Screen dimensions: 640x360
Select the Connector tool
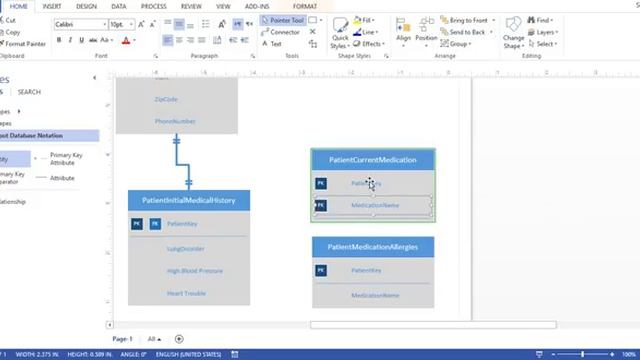click(280, 32)
